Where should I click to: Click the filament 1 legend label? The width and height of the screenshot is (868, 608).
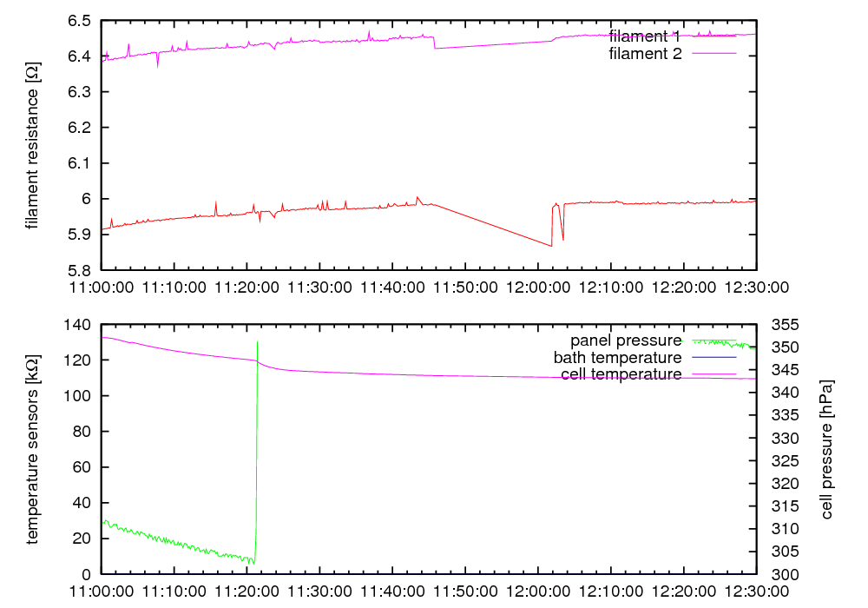coord(645,36)
